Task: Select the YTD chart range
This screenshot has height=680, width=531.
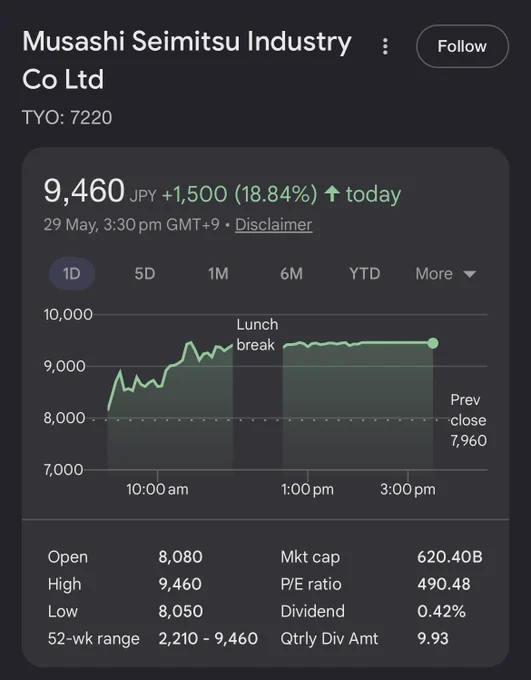Action: click(x=364, y=274)
